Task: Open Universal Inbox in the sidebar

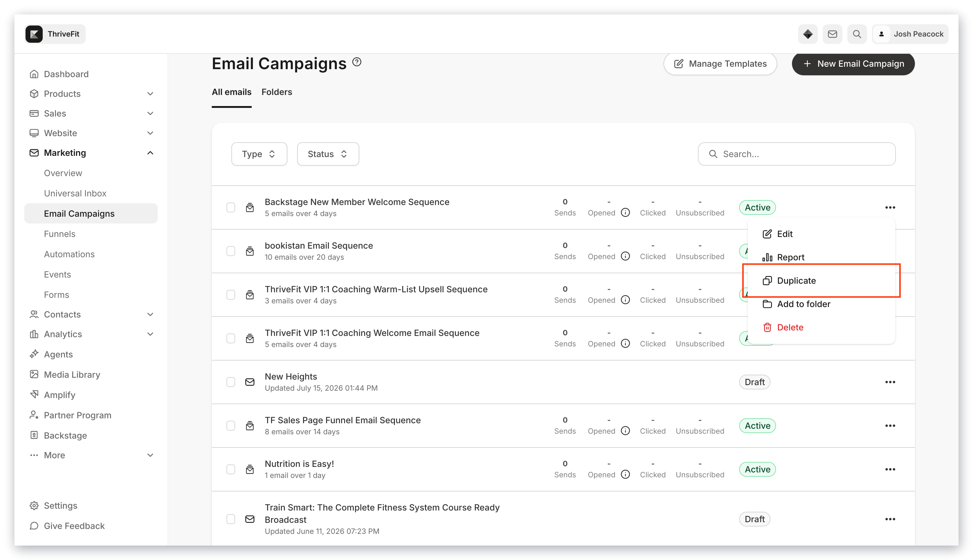Action: tap(75, 193)
